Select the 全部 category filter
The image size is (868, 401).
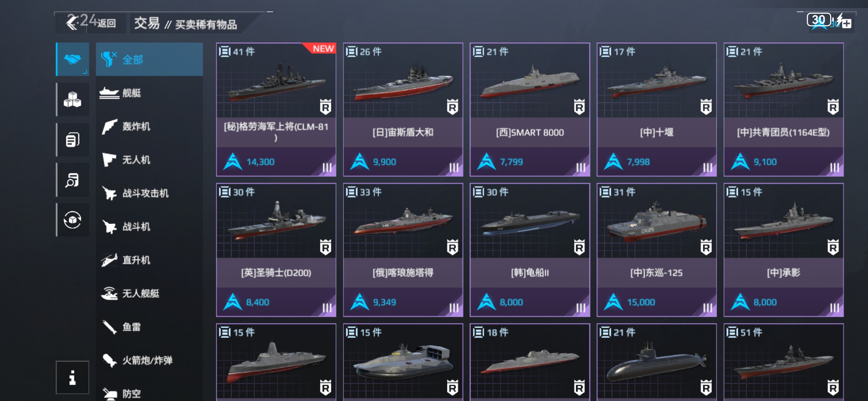pyautogui.click(x=149, y=59)
